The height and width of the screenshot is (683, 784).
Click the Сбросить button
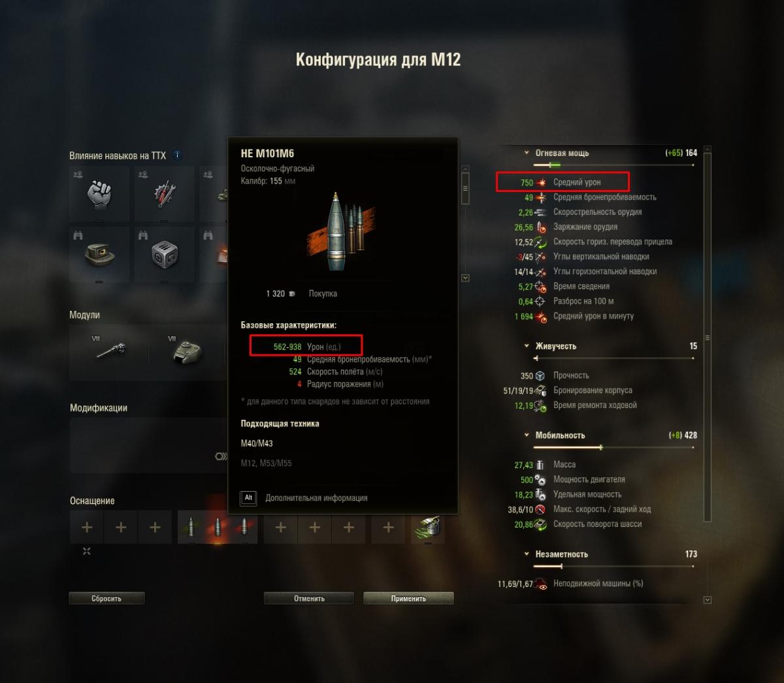(x=106, y=598)
